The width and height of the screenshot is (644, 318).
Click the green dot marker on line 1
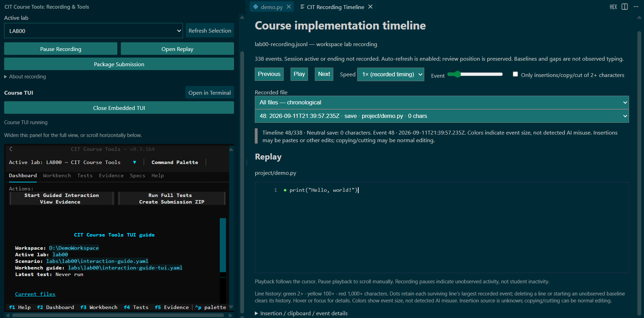coord(285,190)
